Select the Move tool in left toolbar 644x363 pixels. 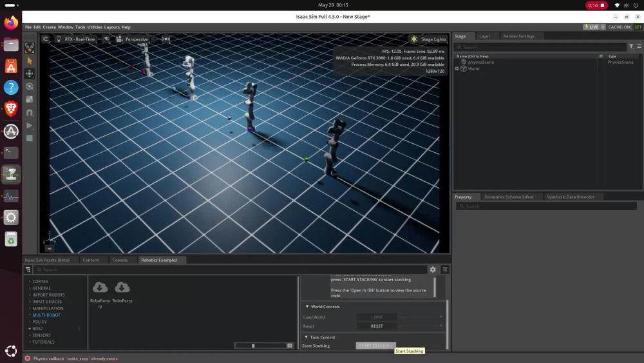tap(30, 74)
